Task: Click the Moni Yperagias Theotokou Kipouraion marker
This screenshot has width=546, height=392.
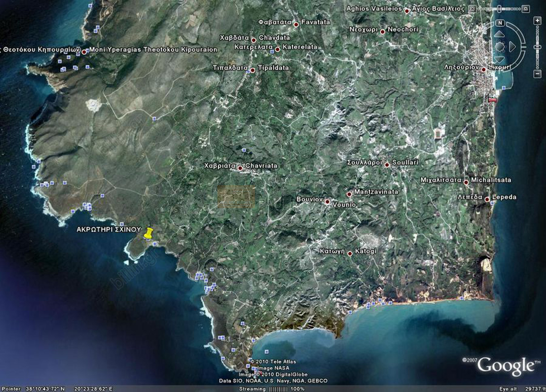Action: coord(84,52)
